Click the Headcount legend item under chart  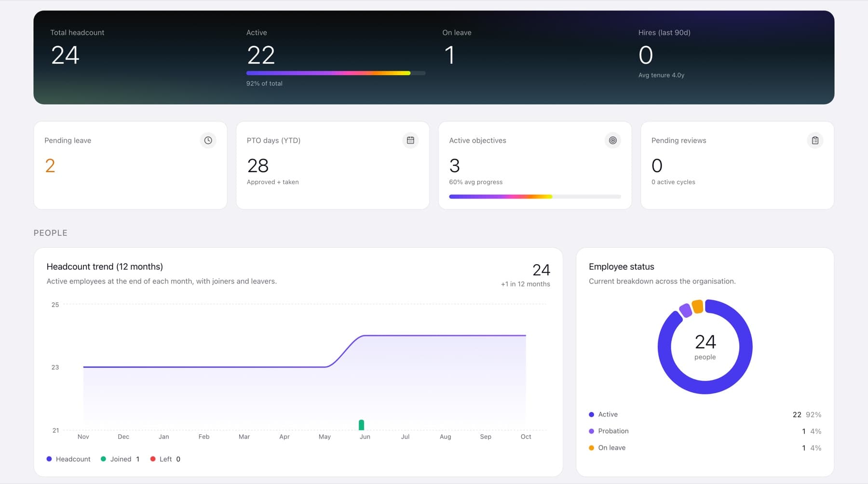click(x=68, y=459)
